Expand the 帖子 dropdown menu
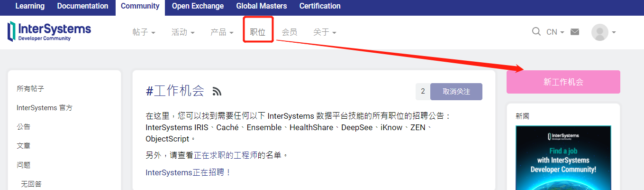The height and width of the screenshot is (190, 644). click(144, 32)
